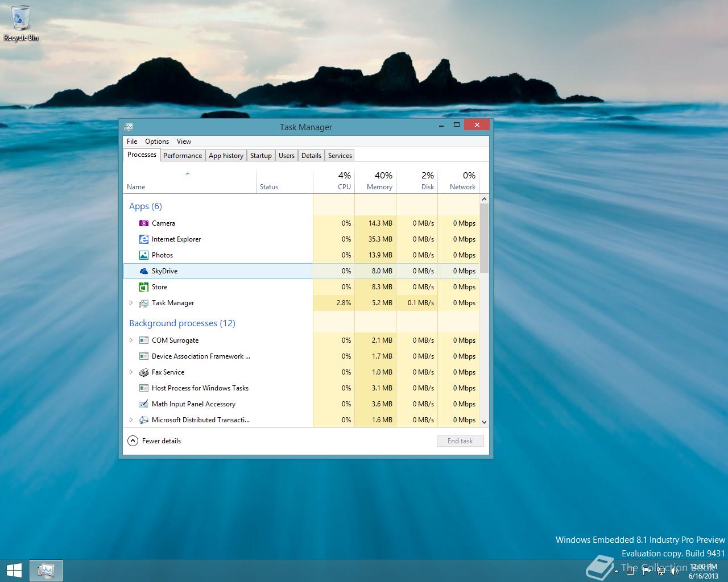Select the SkyDrive row
This screenshot has height=582, width=728.
click(301, 271)
